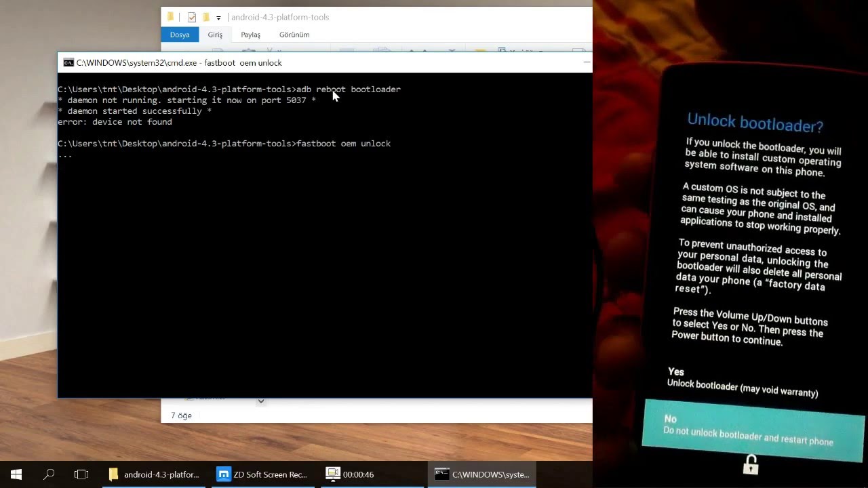Click the android-4.3-platform-tools Explorer window title
Viewport: 868px width, 488px height.
(280, 17)
